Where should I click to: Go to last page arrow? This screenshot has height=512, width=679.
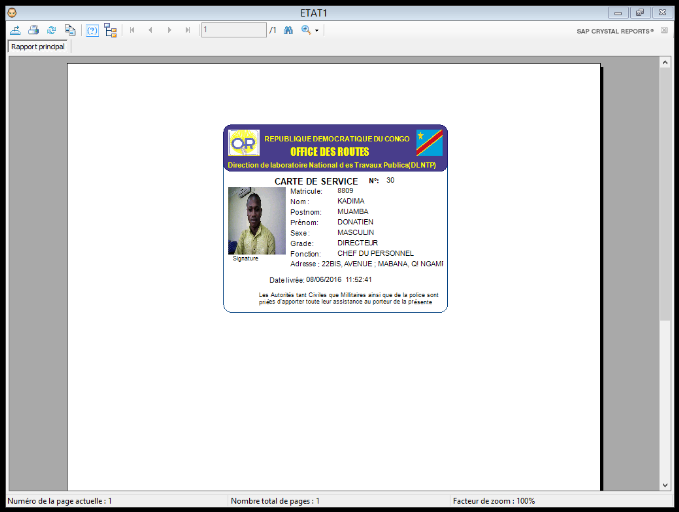[188, 30]
